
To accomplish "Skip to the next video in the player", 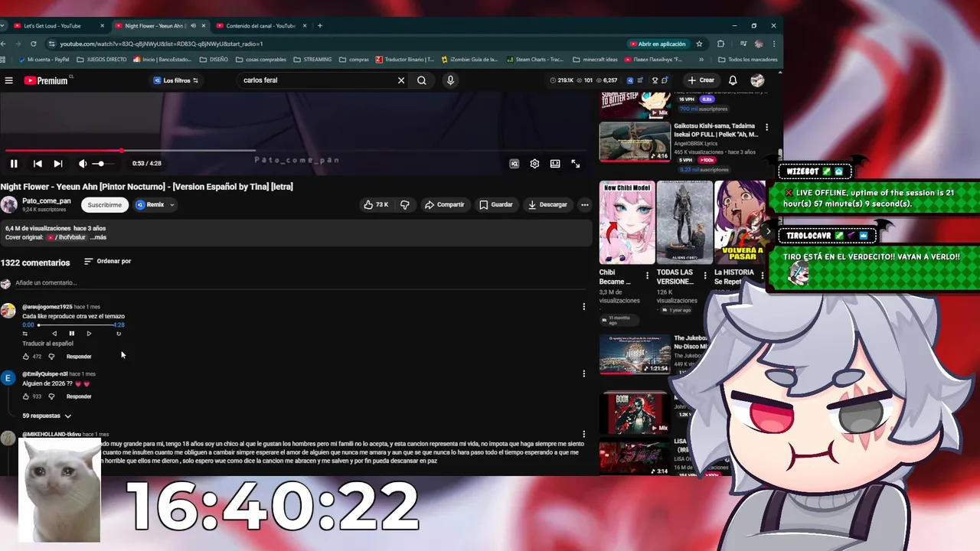I will (58, 163).
